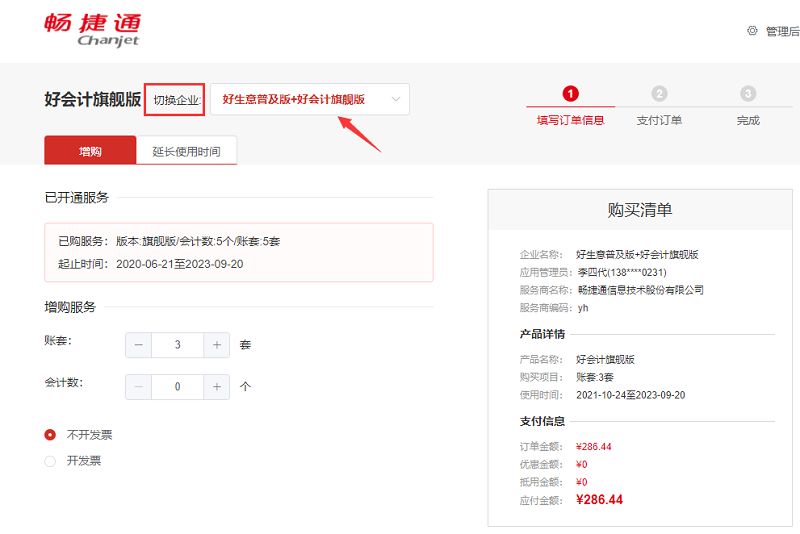The image size is (800, 534).
Task: Open the 切换企业 company dropdown
Action: 310,99
